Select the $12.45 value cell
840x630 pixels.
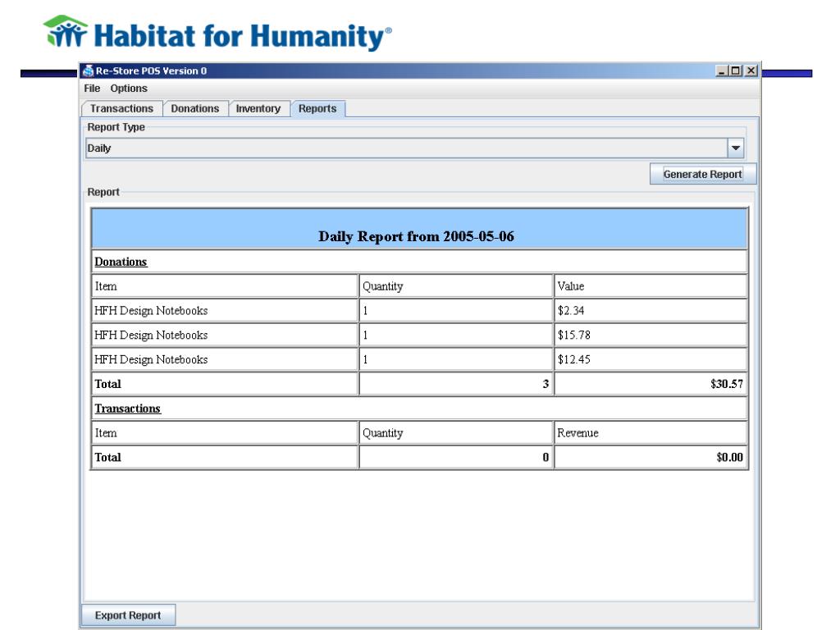pyautogui.click(x=651, y=359)
